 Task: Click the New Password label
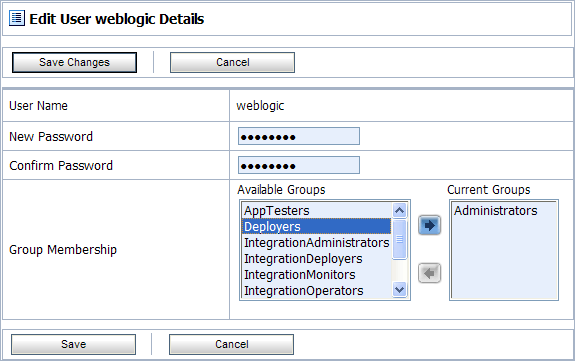tap(51, 136)
